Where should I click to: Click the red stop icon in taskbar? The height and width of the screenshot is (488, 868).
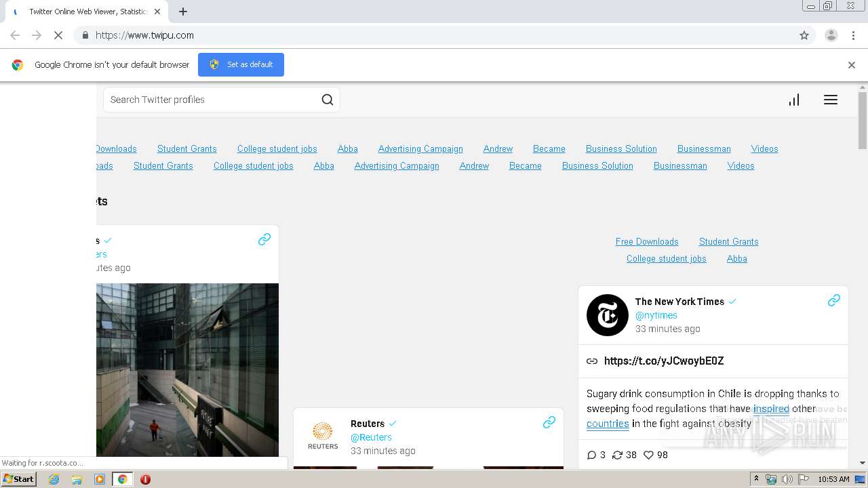point(145,479)
